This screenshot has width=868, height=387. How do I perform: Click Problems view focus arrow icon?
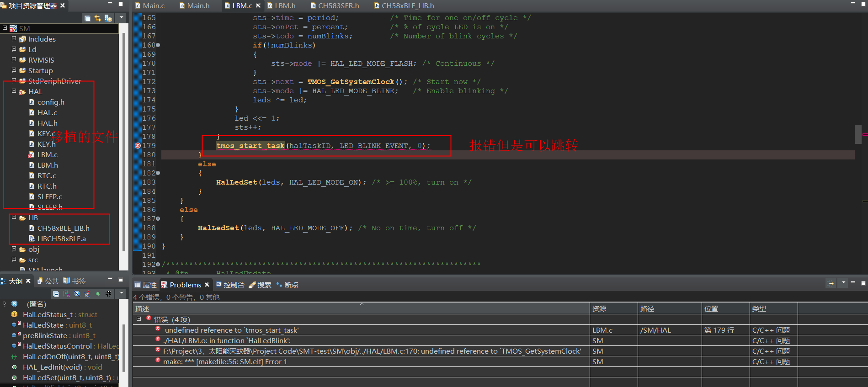coord(831,284)
